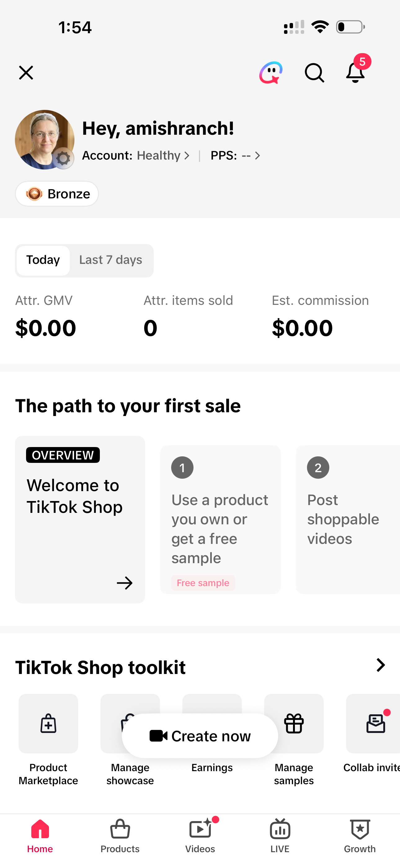Image resolution: width=400 pixels, height=868 pixels.
Task: Expand Account Healthy status chevron
Action: click(x=187, y=156)
